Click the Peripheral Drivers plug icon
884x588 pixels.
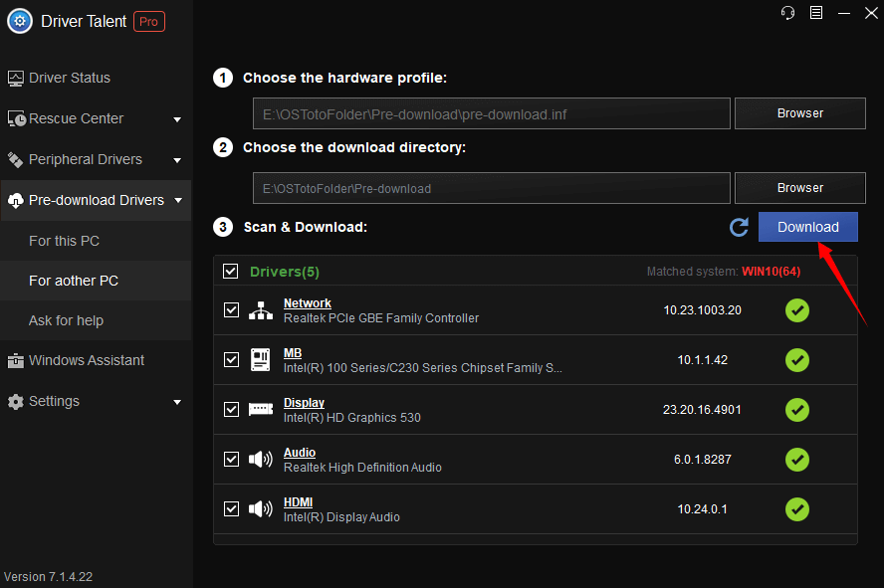[15, 160]
